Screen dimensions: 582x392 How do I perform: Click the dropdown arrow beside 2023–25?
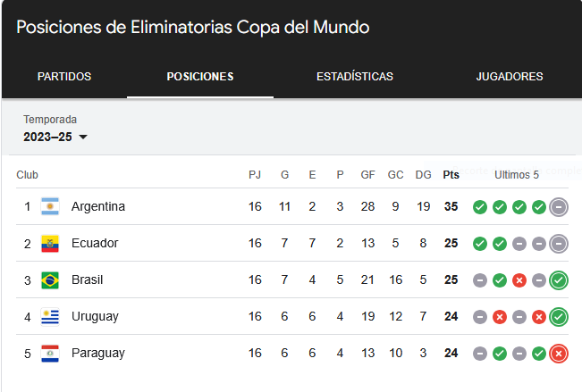83,138
